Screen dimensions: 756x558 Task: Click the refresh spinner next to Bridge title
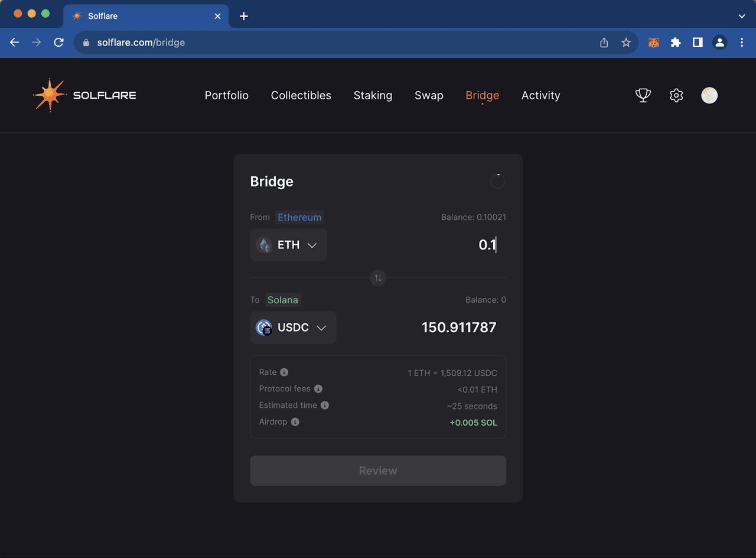click(x=498, y=181)
